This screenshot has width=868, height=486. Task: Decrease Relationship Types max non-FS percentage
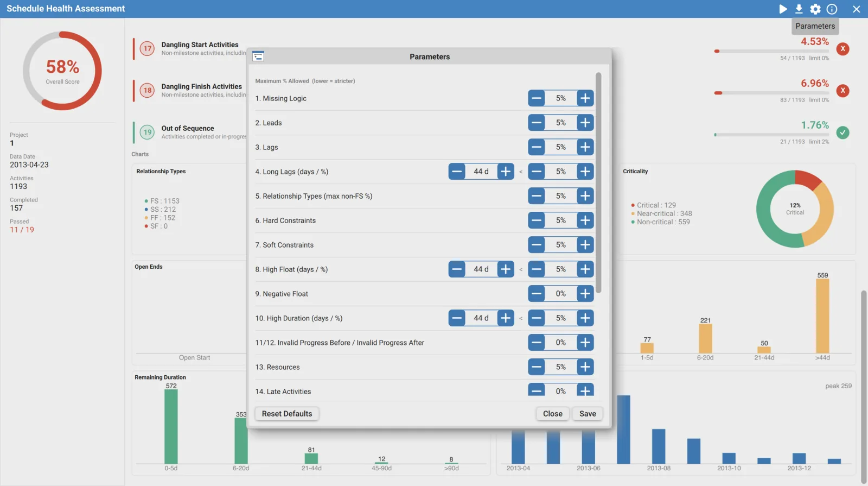coord(537,196)
